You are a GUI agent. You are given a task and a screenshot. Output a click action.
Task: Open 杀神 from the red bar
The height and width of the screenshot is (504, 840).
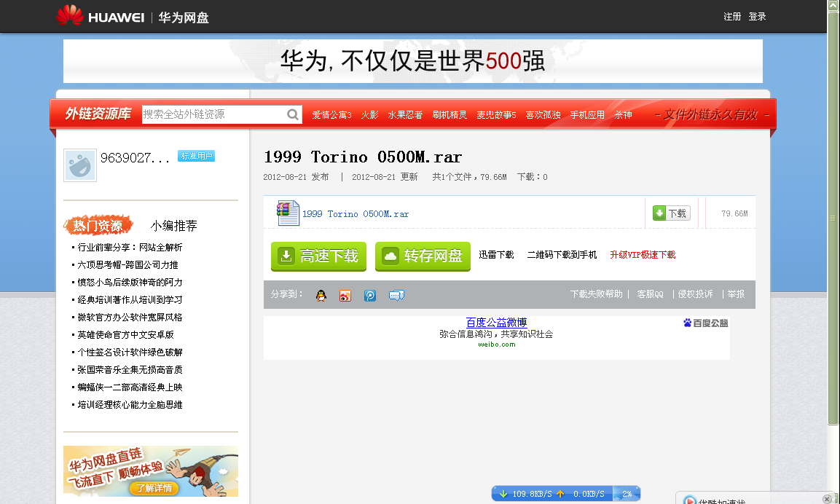pyautogui.click(x=623, y=115)
